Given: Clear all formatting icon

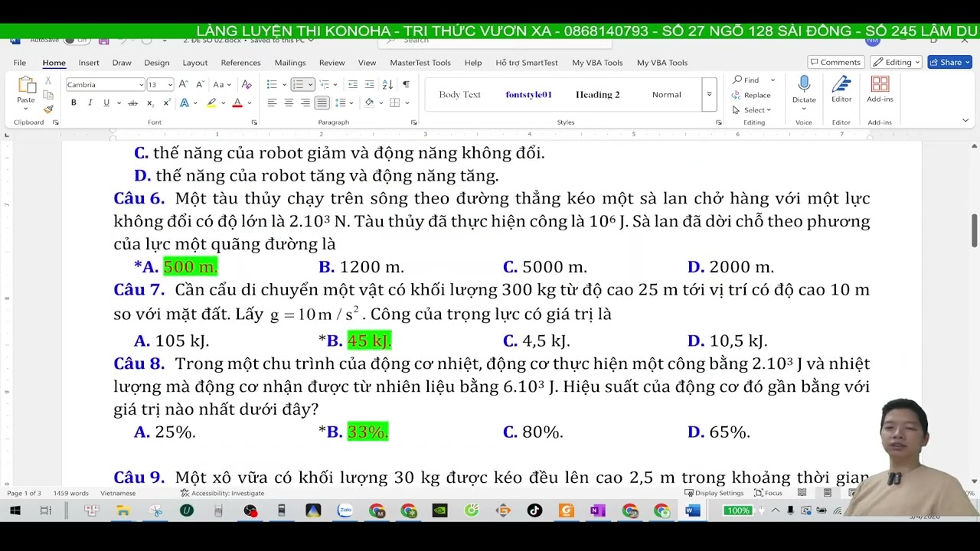Looking at the screenshot, I should [x=247, y=85].
